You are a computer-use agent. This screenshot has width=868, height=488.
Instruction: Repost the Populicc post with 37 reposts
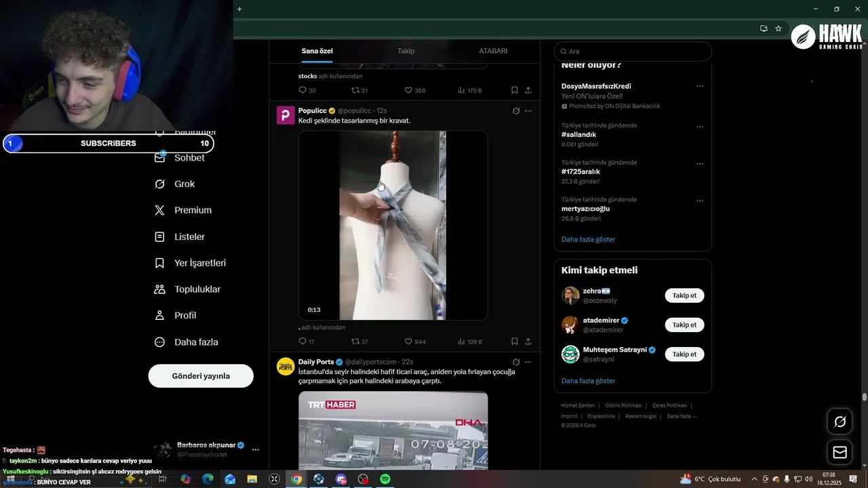[x=359, y=342]
